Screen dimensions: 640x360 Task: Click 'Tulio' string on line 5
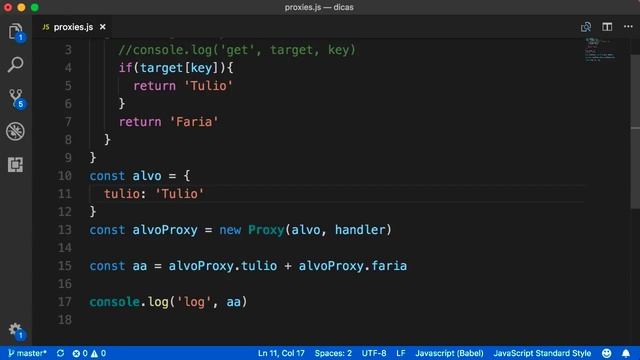click(x=208, y=86)
